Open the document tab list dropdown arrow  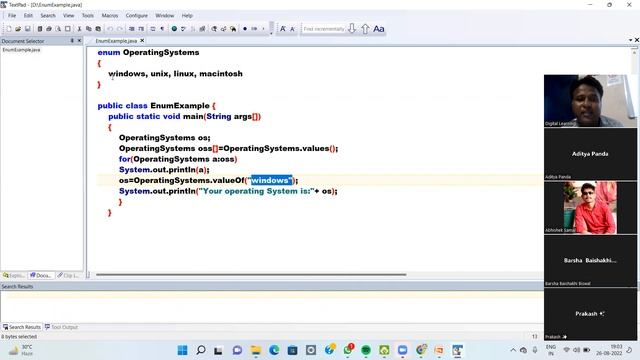pos(631,40)
